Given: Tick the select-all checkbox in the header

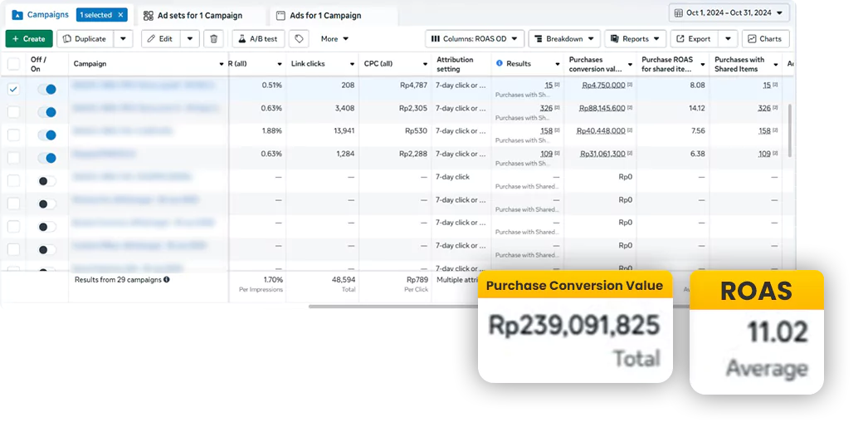Looking at the screenshot, I should coord(13,64).
